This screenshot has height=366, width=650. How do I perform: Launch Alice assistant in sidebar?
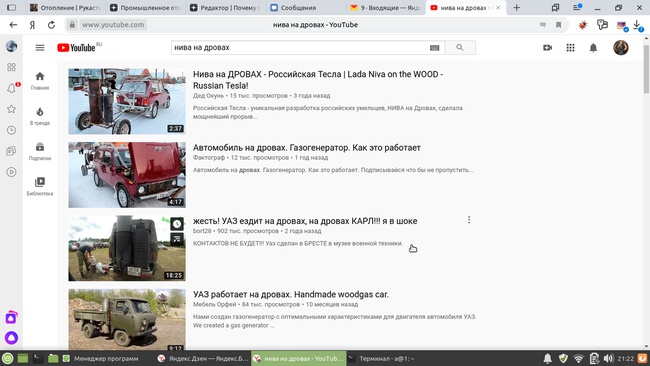pos(11,338)
